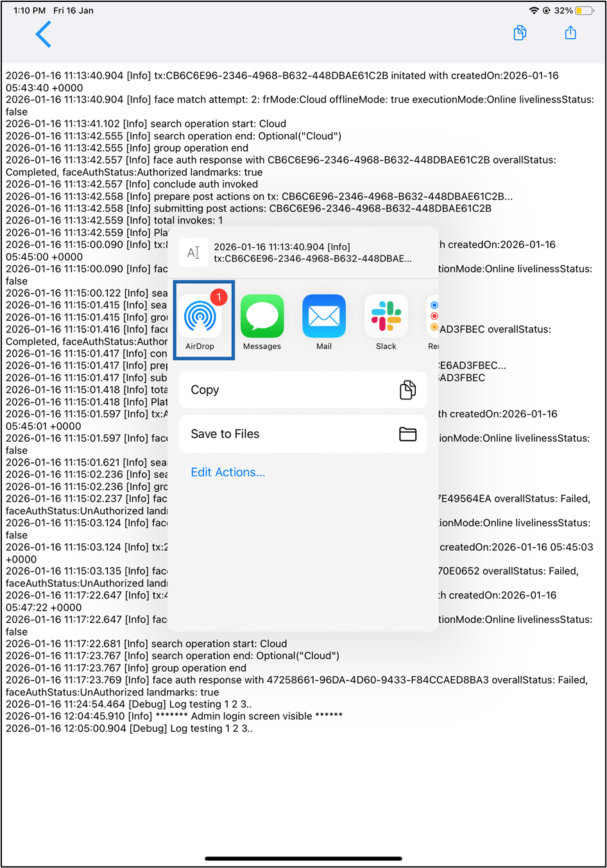
Task: Tap log line at 11:24:54.464 Log testing
Action: coord(129,704)
